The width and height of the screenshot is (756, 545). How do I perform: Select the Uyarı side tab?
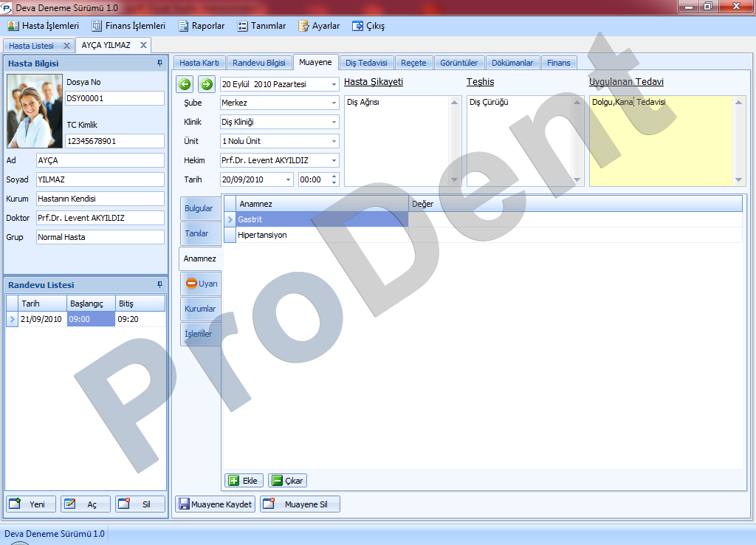[201, 284]
